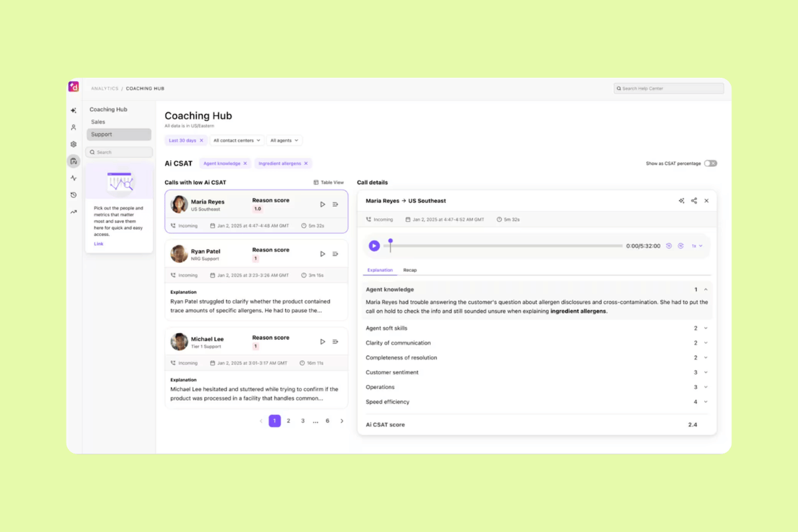Click Ai CSAT score value 2.4
This screenshot has width=798, height=532.
(692, 424)
